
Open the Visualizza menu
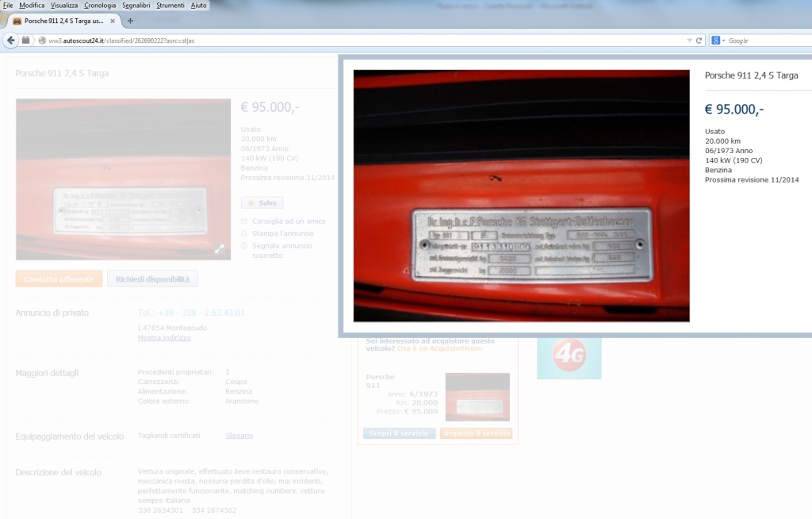64,6
